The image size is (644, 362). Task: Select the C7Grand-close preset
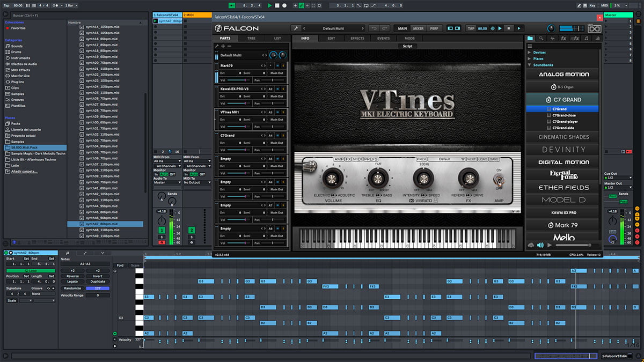click(x=563, y=115)
